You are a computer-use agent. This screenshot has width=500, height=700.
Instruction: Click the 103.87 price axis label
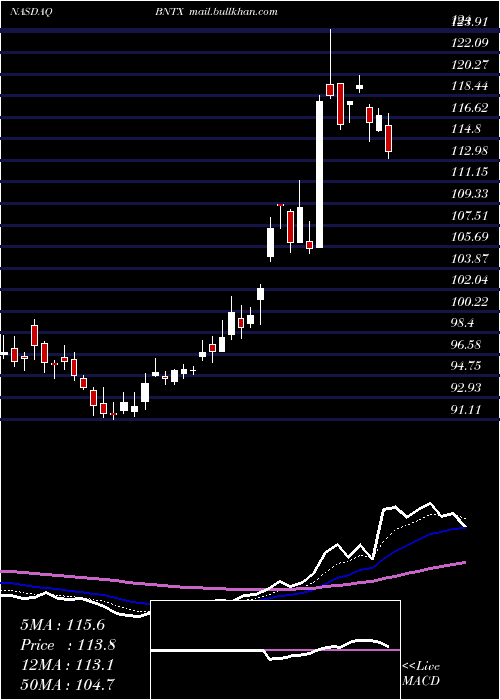tap(469, 258)
